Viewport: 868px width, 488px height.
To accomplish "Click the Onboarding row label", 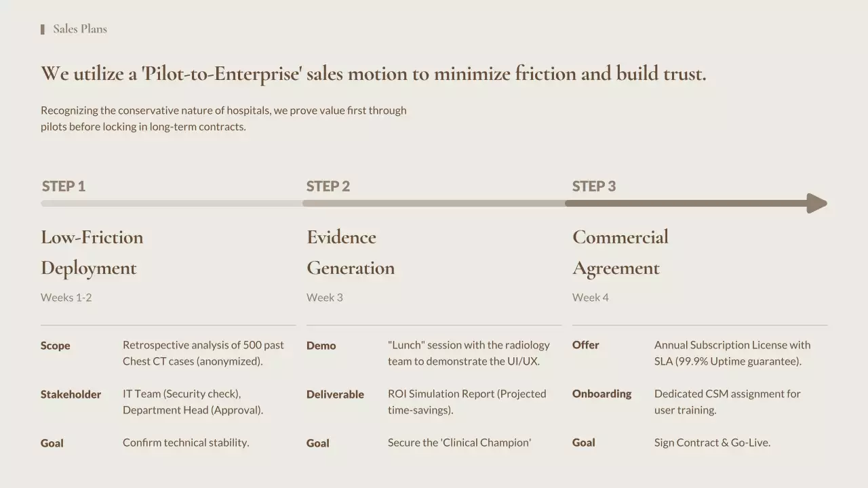I will click(x=601, y=394).
